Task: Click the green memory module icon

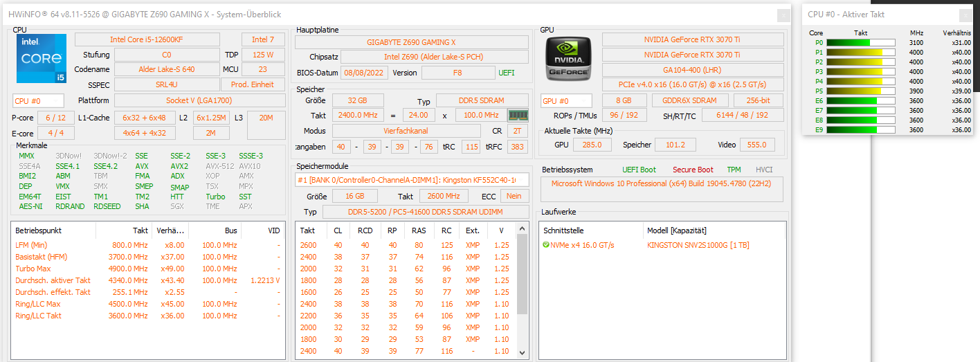Action: click(518, 115)
